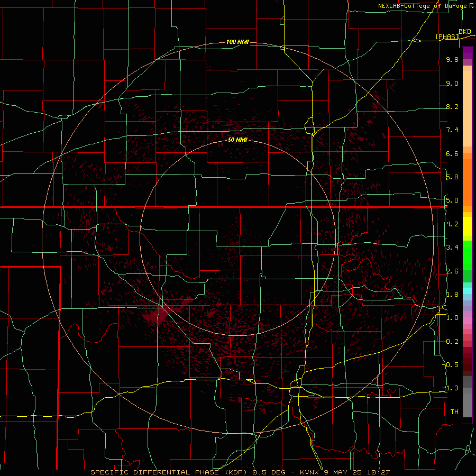476x476 pixels.
Task: Click the [PHAS] label near the color scale
Action: 447,36
